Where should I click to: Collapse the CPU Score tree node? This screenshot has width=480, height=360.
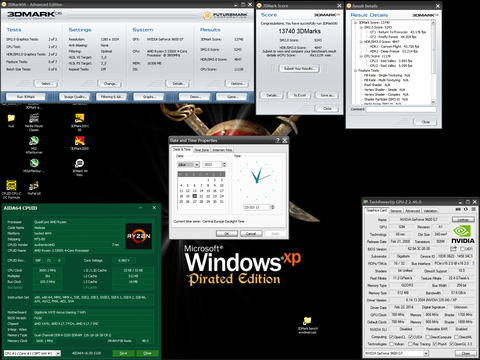click(x=361, y=56)
